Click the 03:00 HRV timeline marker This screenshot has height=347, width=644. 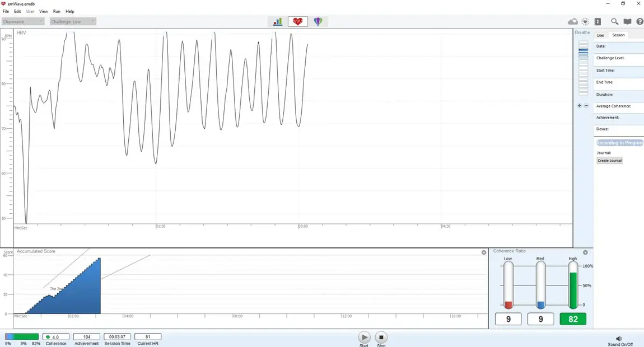click(303, 226)
